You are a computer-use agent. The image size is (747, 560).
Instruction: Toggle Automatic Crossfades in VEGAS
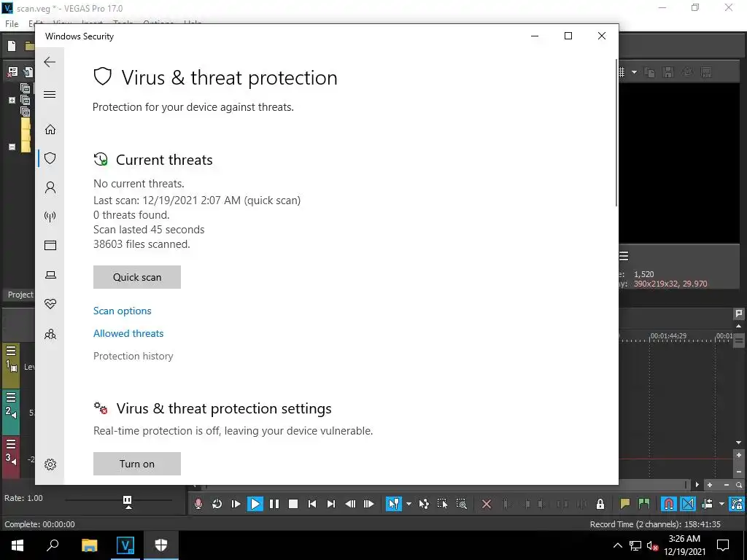tap(687, 504)
